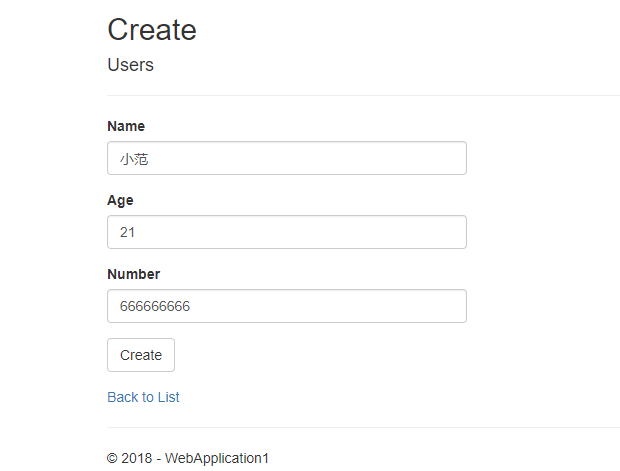
Task: Click the Users subheading text
Action: pos(130,65)
